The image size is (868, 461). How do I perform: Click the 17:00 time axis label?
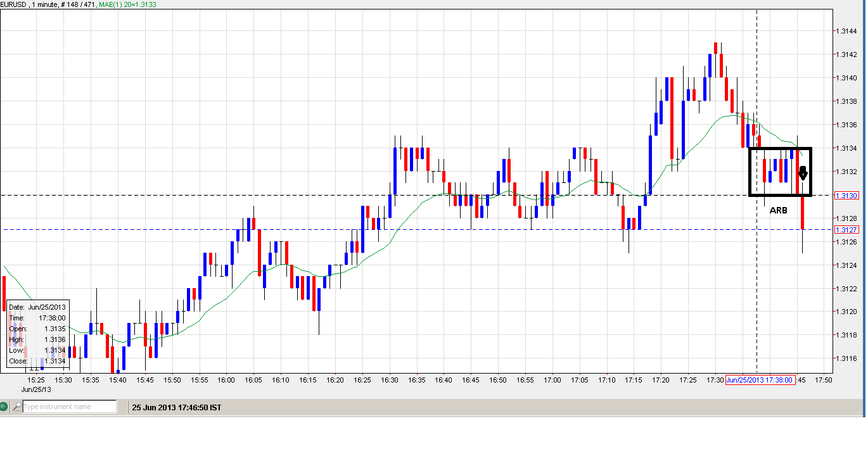pyautogui.click(x=552, y=380)
